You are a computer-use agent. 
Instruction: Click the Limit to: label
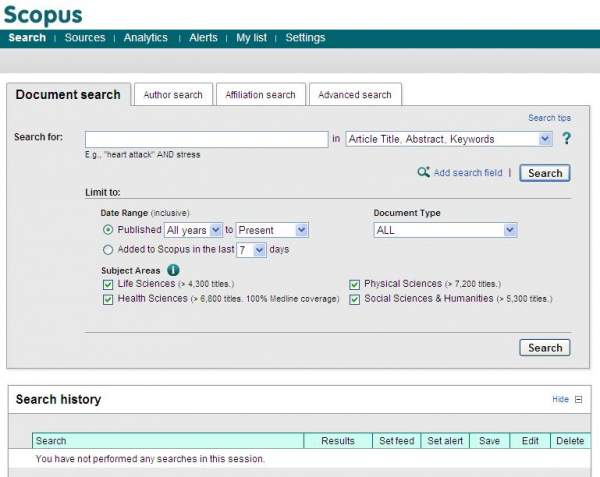click(103, 192)
